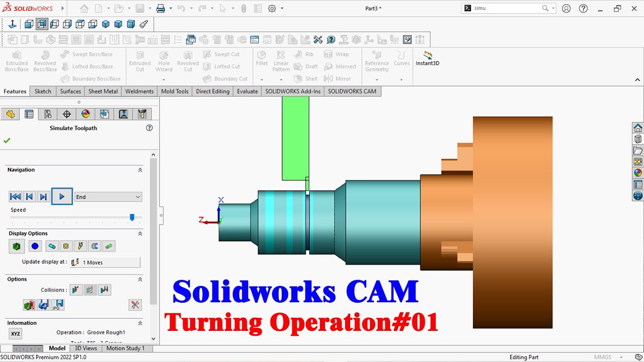Switch to the Sketch tab
This screenshot has width=644, height=362.
[x=43, y=91]
